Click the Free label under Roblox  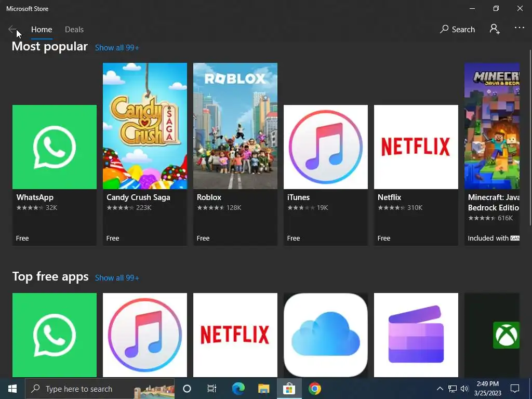point(203,238)
